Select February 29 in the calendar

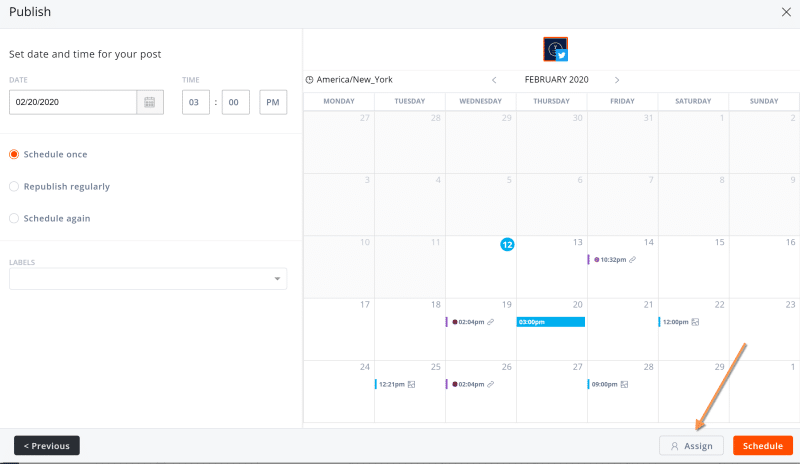[x=719, y=367]
